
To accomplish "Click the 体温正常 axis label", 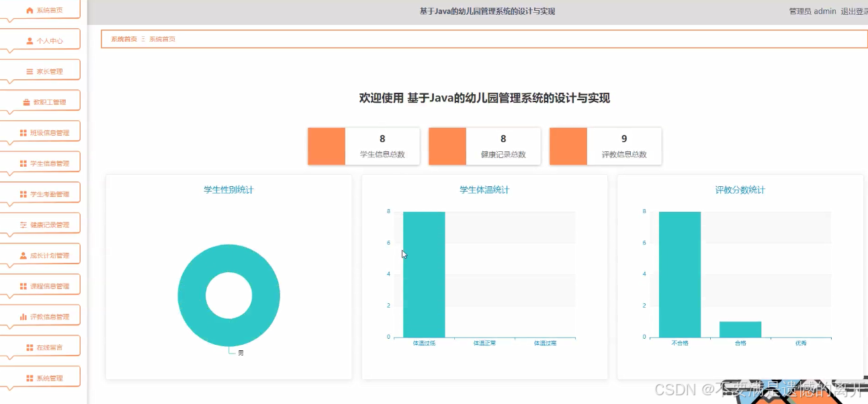I will (x=484, y=343).
